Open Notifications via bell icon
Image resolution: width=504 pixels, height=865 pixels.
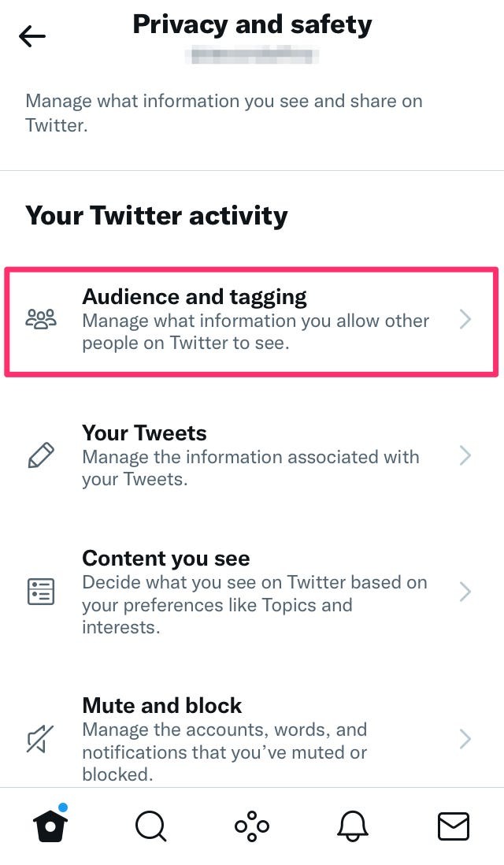pos(352,826)
